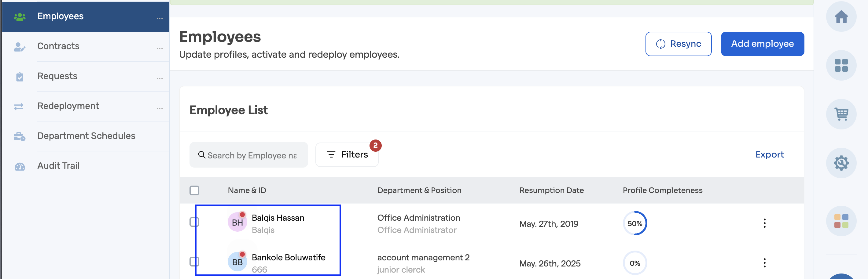Open Department Schedules in sidebar
The width and height of the screenshot is (868, 279).
click(86, 136)
